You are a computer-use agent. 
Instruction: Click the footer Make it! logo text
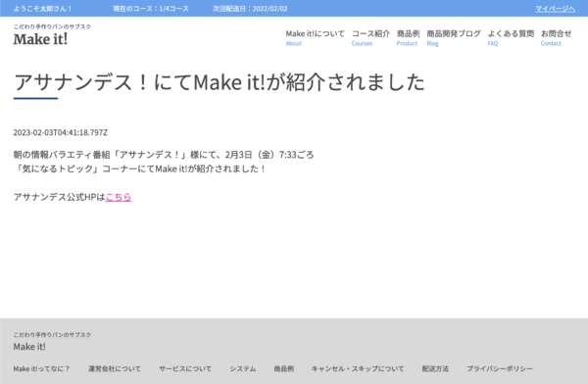pyautogui.click(x=29, y=347)
